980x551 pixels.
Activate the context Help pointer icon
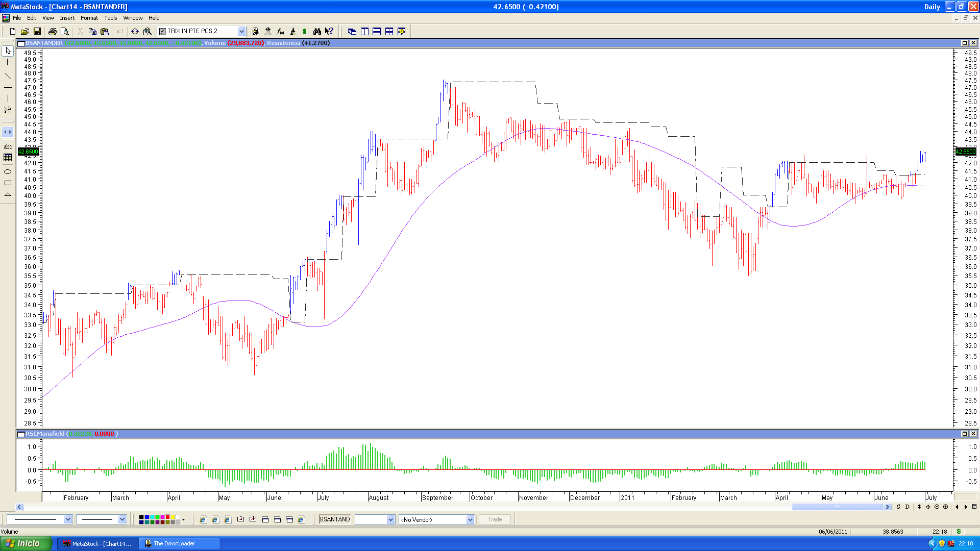coord(329,31)
